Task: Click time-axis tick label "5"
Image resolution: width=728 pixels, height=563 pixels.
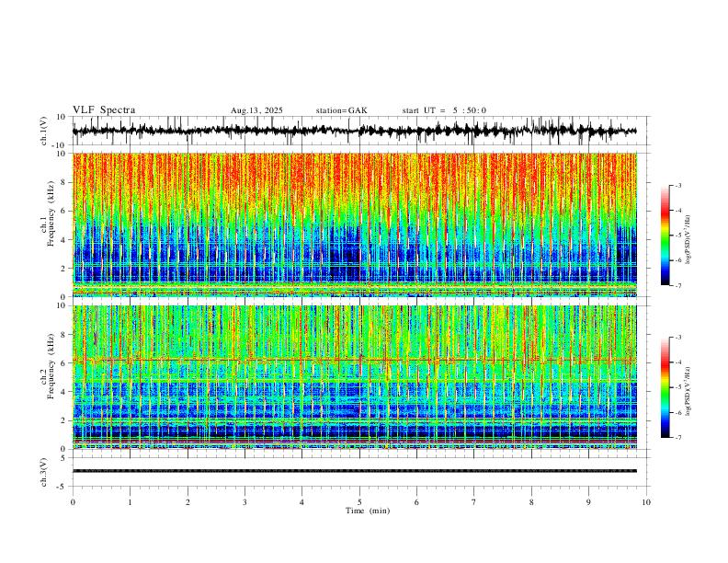Action: [x=359, y=502]
